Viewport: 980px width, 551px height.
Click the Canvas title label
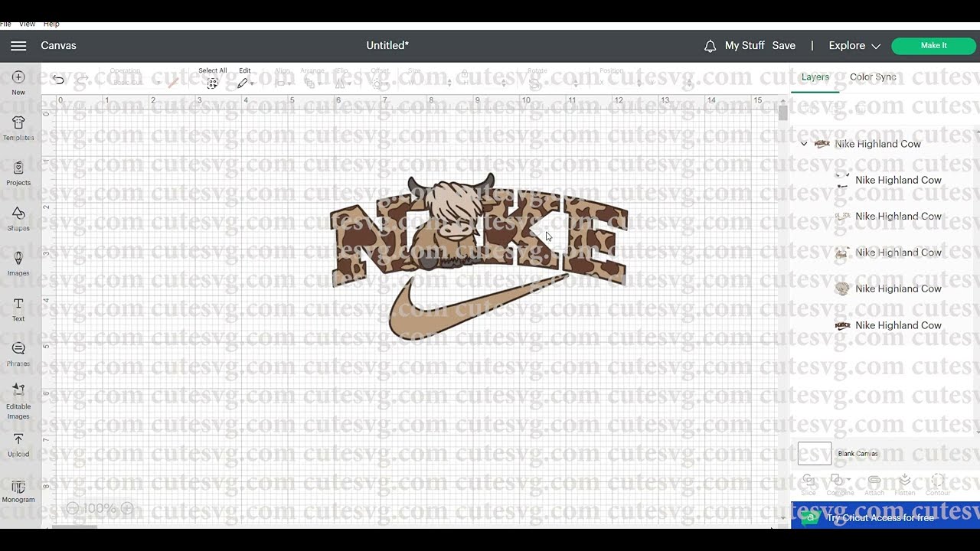click(x=58, y=46)
